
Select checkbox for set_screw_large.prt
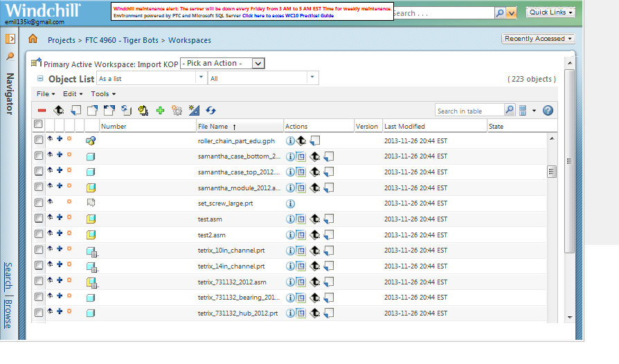coord(39,203)
